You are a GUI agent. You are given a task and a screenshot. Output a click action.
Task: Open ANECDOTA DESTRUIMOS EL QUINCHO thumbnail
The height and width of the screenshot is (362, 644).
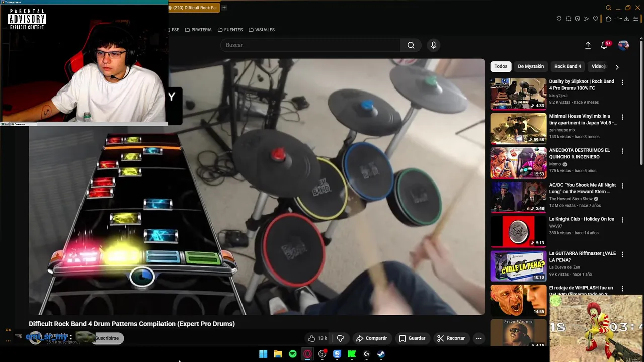pyautogui.click(x=518, y=162)
